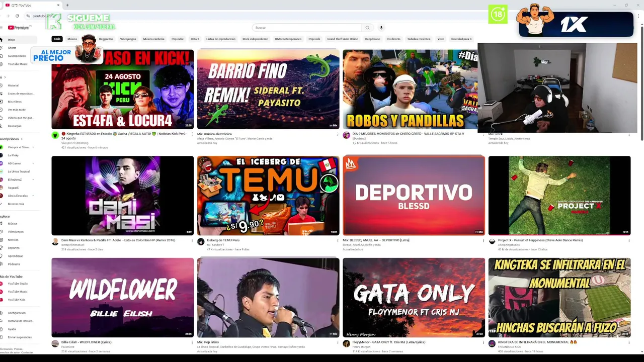Open the Historial clock icon
The width and height of the screenshot is (644, 362).
[x=2, y=85]
